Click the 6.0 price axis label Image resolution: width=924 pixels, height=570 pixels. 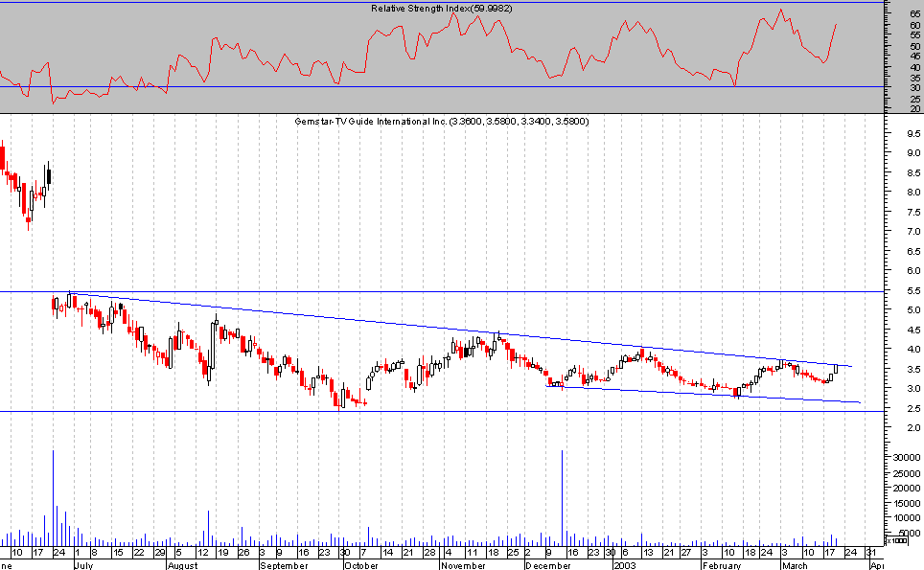(x=913, y=271)
